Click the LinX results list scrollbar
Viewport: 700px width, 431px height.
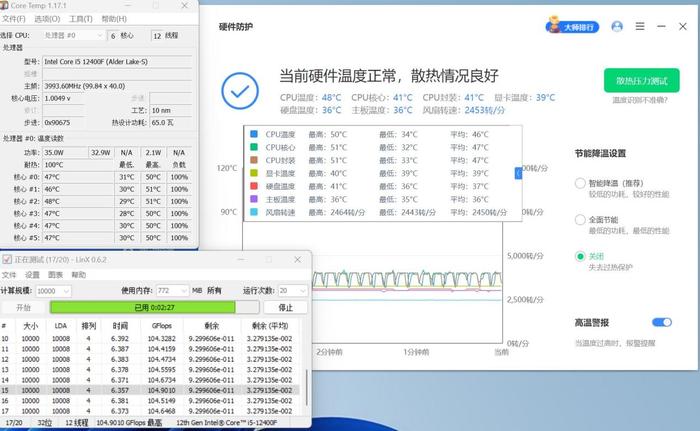tap(306, 389)
